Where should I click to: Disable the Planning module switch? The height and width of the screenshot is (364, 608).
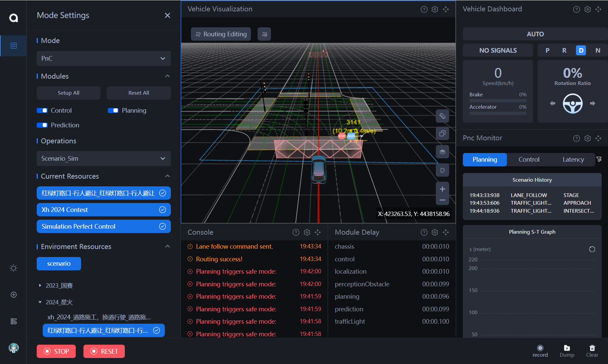[x=113, y=110]
